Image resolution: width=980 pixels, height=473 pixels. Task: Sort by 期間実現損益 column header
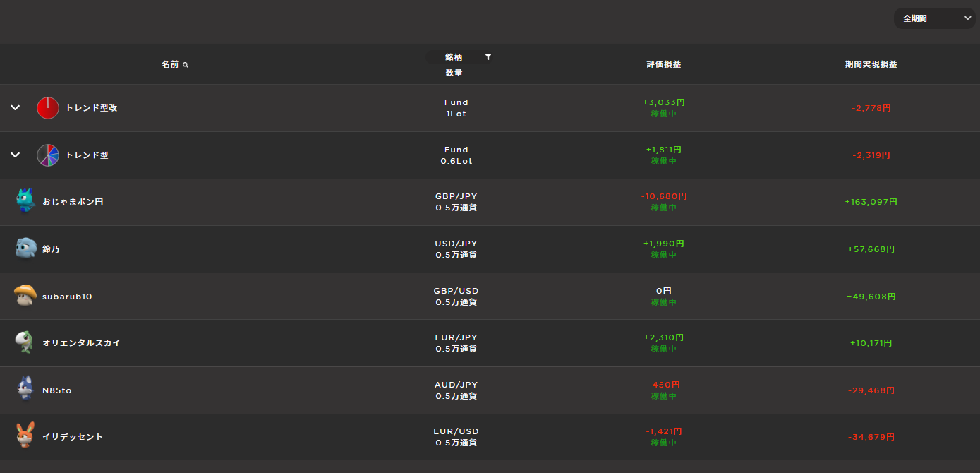[871, 64]
